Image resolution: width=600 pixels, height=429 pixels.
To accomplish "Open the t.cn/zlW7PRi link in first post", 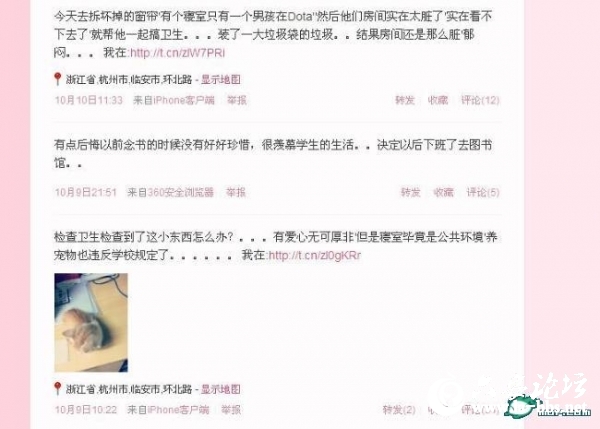I will click(x=178, y=53).
